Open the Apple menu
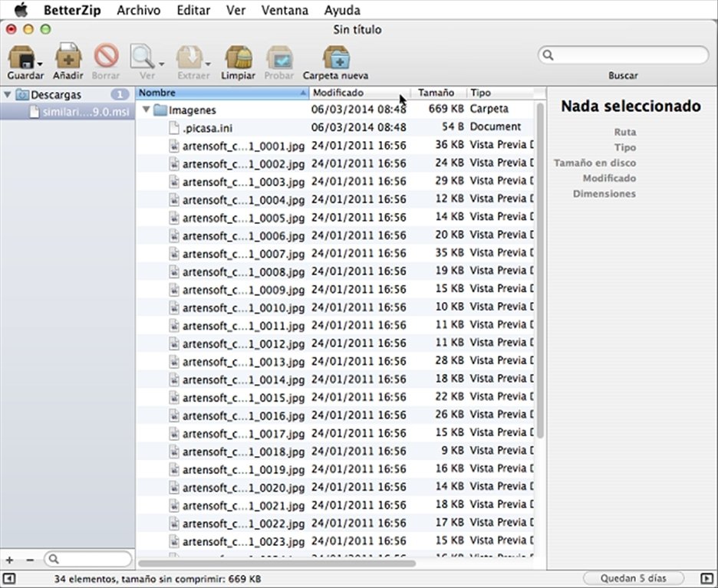 coord(21,10)
